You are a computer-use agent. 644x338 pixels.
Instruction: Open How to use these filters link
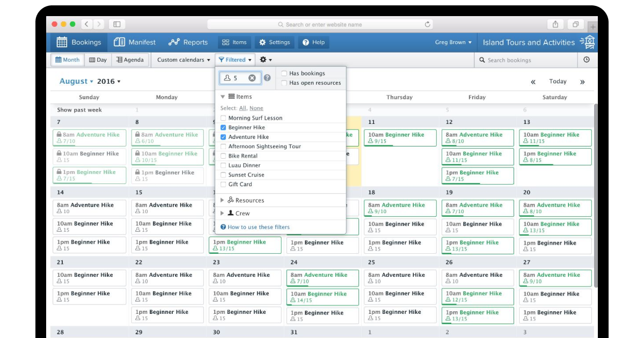point(255,227)
